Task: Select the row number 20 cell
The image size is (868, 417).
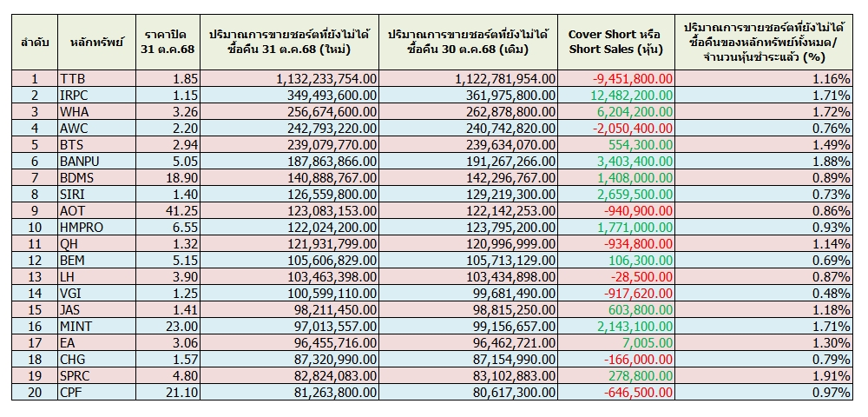Action: pyautogui.click(x=35, y=393)
